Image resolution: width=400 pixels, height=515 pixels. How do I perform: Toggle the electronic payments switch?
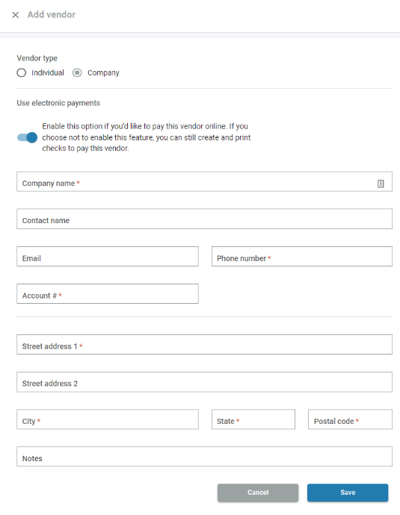[27, 137]
